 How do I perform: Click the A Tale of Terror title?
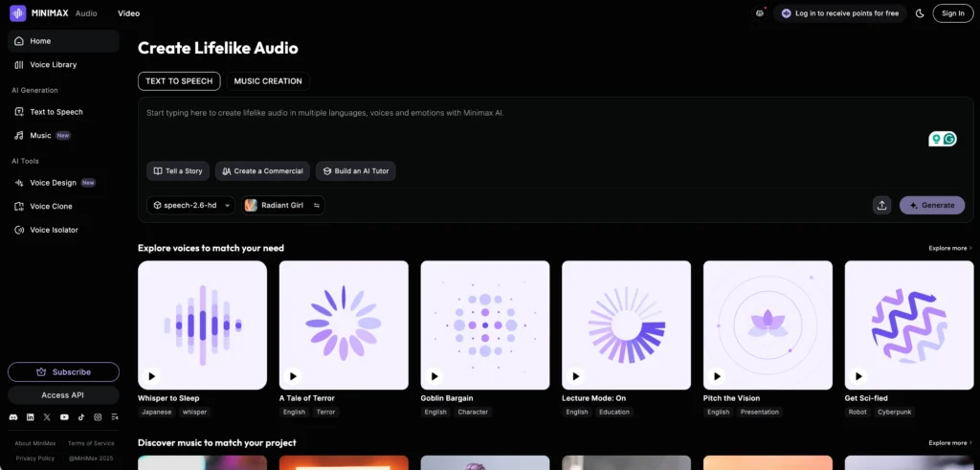(307, 398)
